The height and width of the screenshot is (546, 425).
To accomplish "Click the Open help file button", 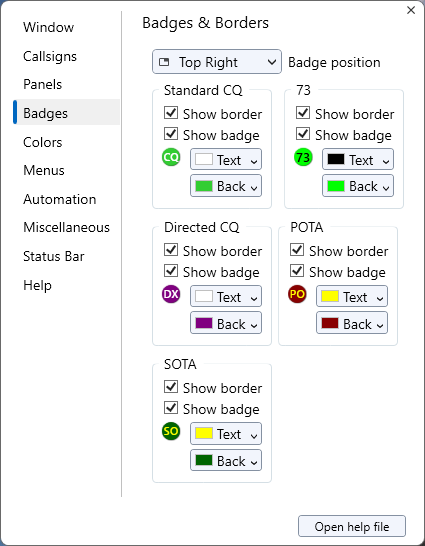I will pos(352,526).
